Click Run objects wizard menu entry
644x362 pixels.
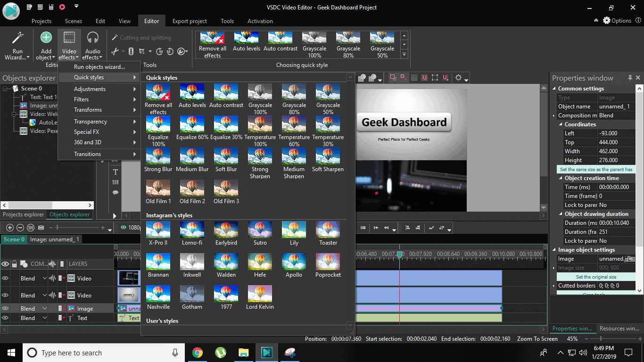point(99,67)
